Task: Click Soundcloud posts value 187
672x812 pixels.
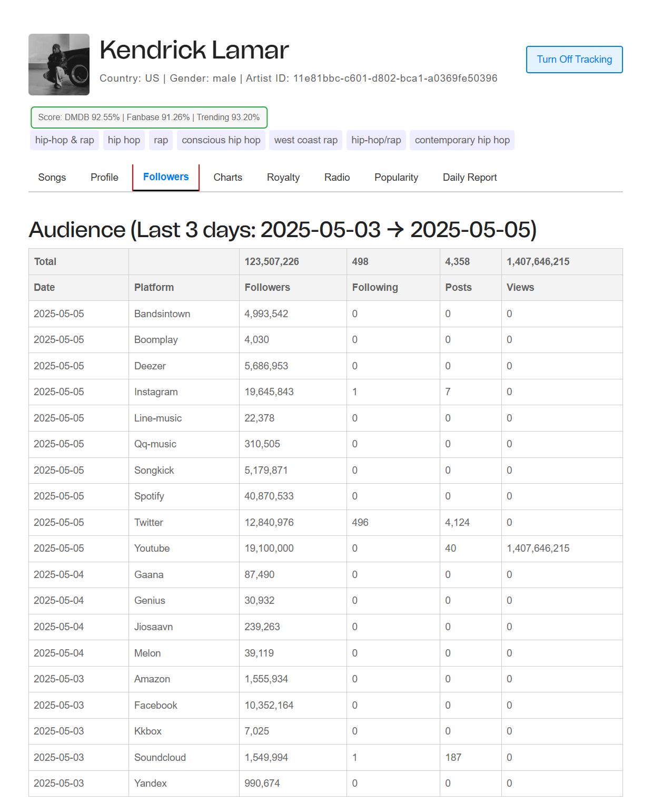Action: point(453,758)
